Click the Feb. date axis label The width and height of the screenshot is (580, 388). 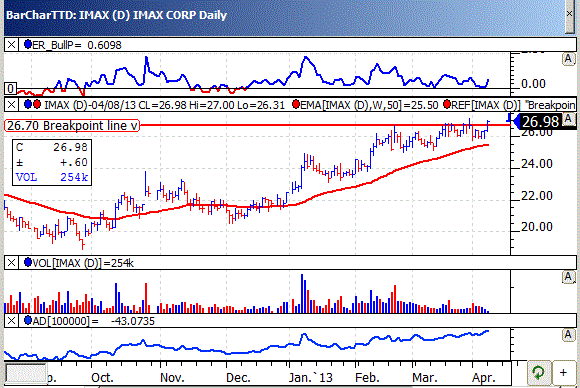(367, 378)
